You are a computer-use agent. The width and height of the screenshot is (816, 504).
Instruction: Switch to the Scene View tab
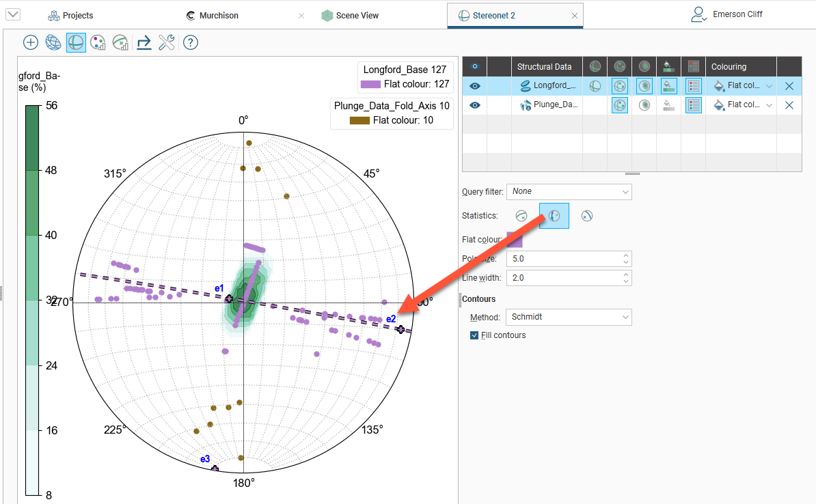tap(351, 16)
